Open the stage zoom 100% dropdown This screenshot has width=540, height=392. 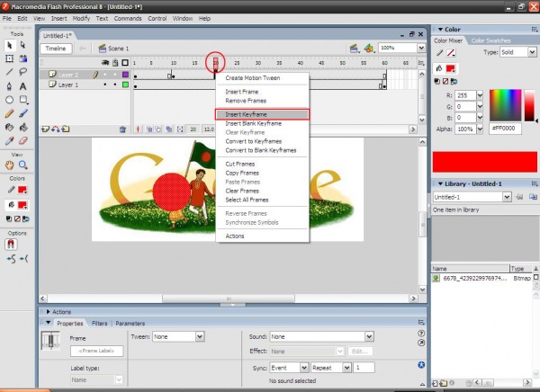coord(421,48)
